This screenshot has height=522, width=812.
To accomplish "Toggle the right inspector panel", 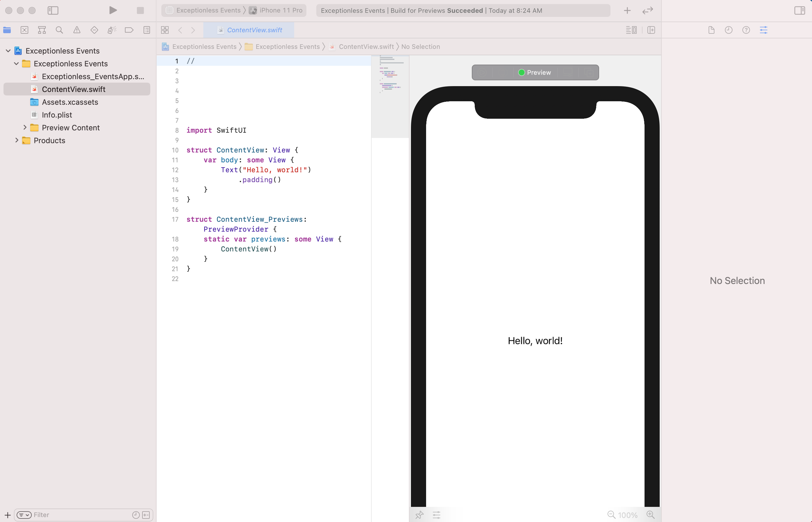I will click(x=800, y=10).
